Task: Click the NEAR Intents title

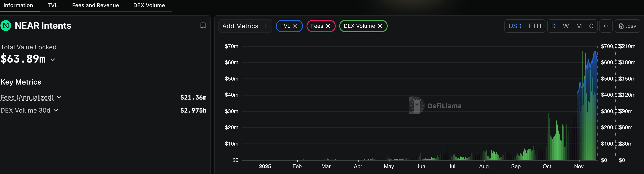Action: point(43,26)
